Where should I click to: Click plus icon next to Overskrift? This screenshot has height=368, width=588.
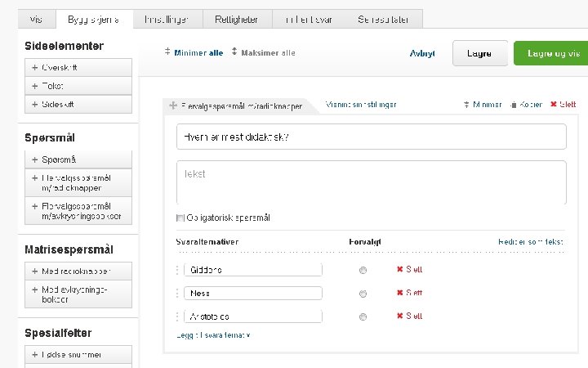(36, 67)
